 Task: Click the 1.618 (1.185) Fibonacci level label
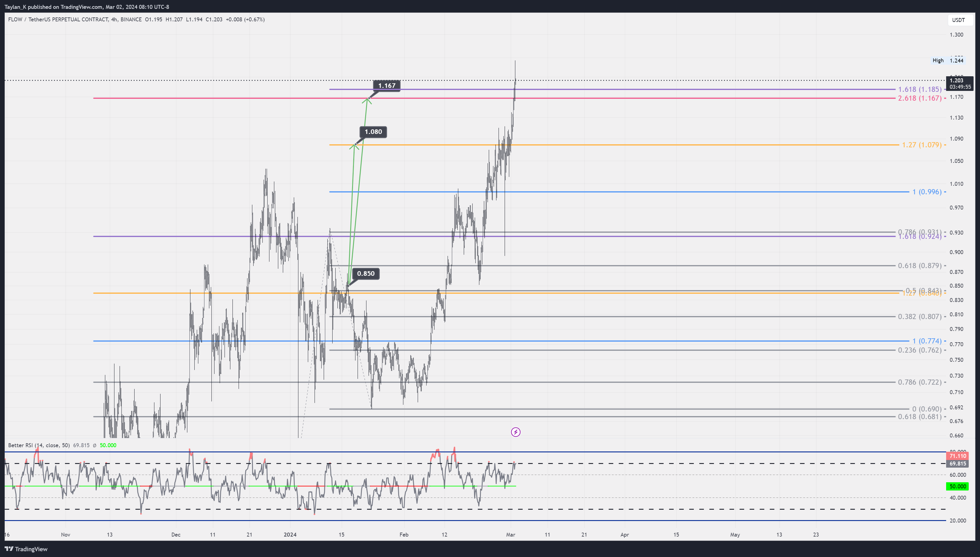coord(920,89)
